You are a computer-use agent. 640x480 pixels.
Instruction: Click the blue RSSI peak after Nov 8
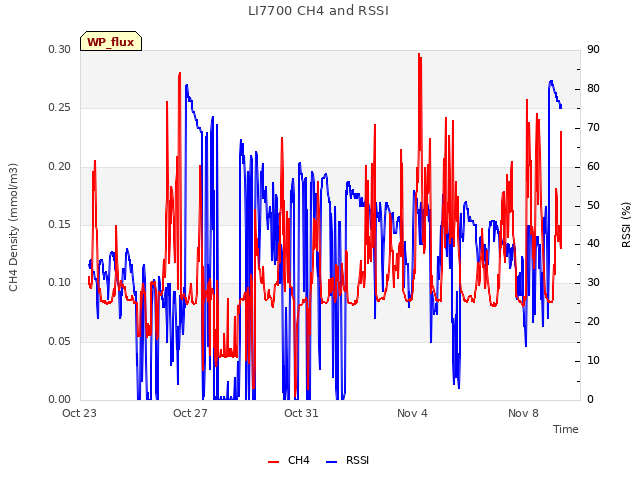(x=551, y=81)
